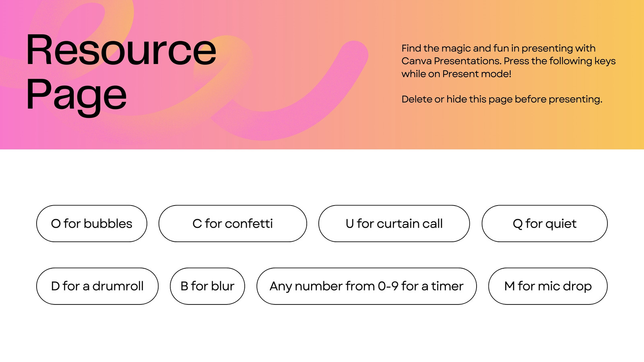The image size is (644, 362).
Task: Select the "B for blur" pill
Action: [x=207, y=286]
